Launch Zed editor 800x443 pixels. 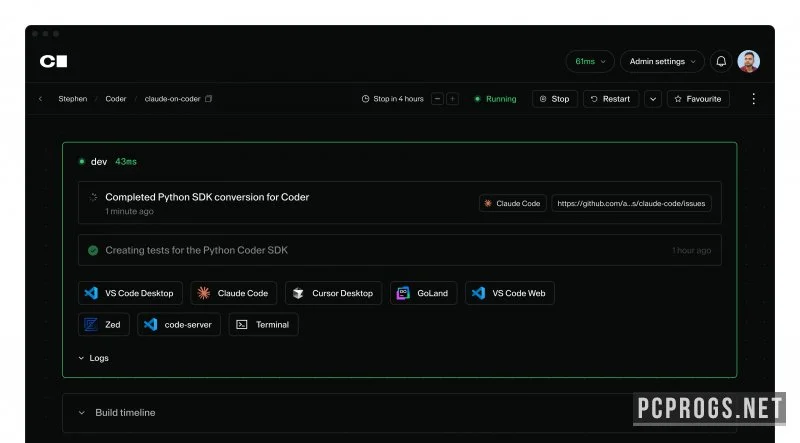point(104,325)
